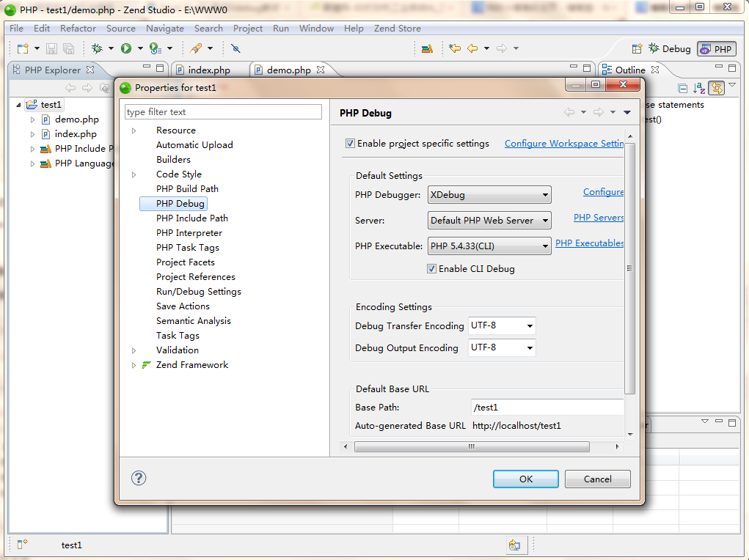This screenshot has width=749, height=560.
Task: Open the page header view menu triangle
Action: 627,112
